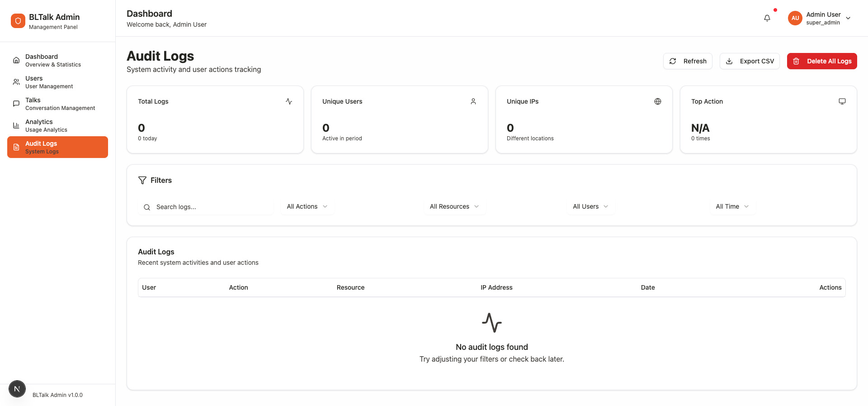868x406 pixels.
Task: Click the notification bell icon
Action: pyautogui.click(x=767, y=18)
